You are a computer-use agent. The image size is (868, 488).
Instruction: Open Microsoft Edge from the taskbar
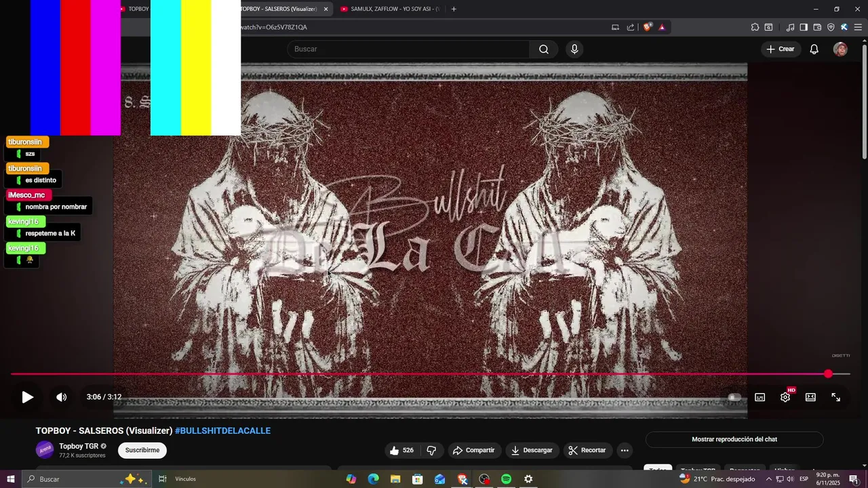click(x=373, y=479)
